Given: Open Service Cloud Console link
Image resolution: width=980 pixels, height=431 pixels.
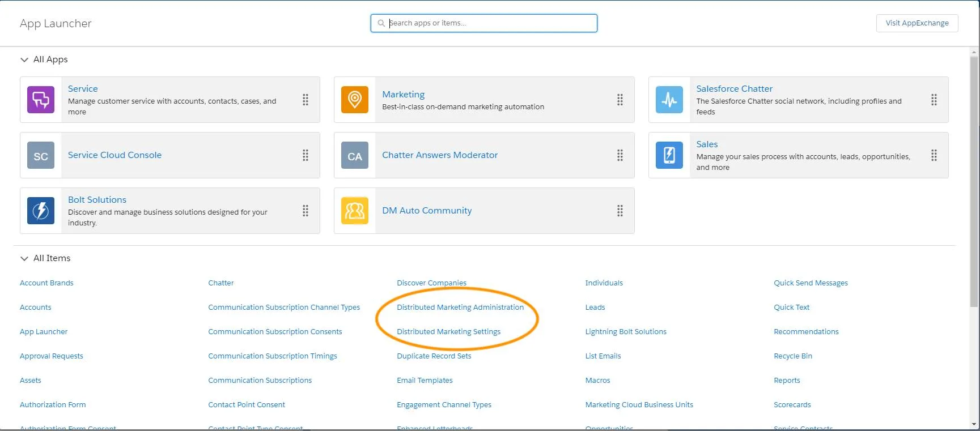Looking at the screenshot, I should click(x=114, y=155).
